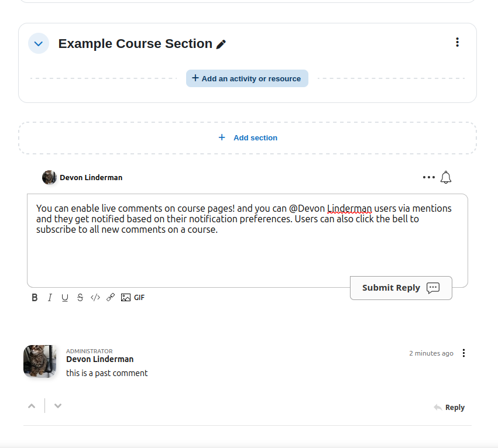Insert a code block using the code icon

point(95,298)
